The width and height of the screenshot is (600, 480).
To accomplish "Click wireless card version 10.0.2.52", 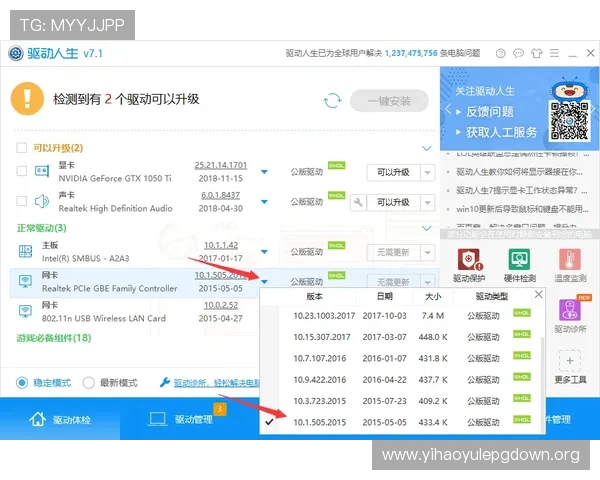I will coord(221,305).
